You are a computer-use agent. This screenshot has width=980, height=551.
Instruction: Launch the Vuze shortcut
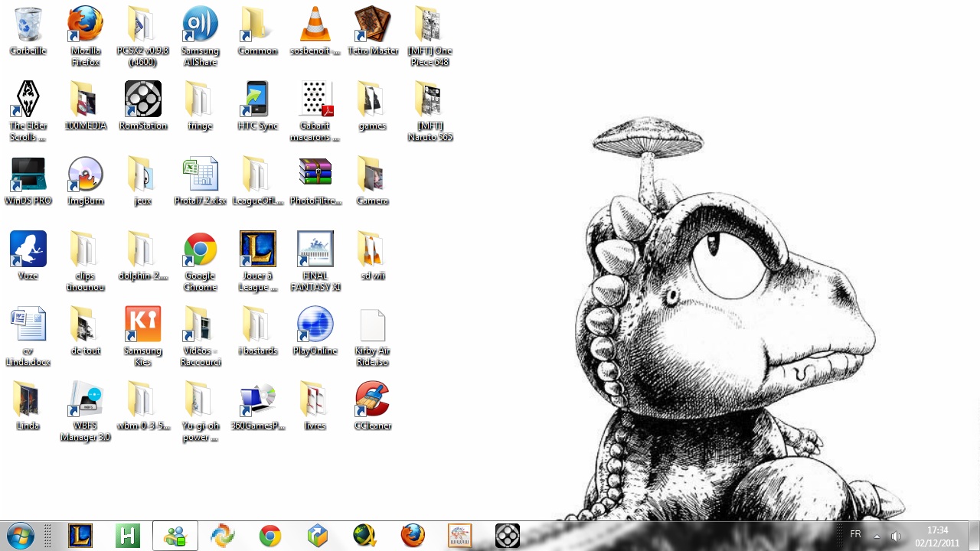tap(28, 256)
